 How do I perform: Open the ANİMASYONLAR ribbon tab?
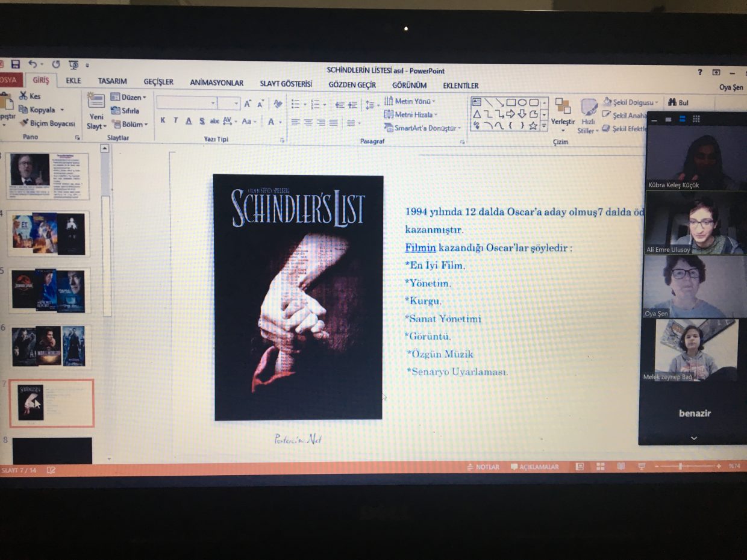click(217, 82)
